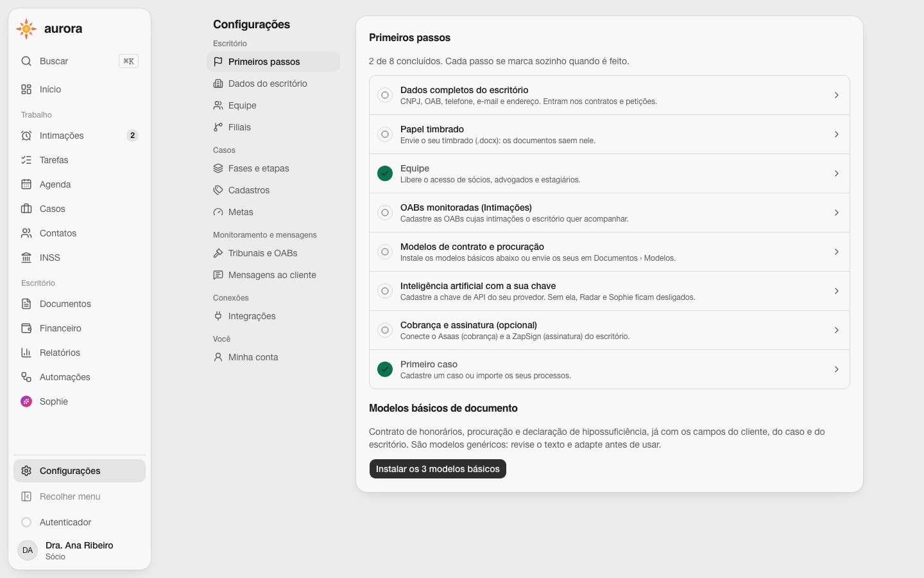Viewport: 924px width, 578px height.
Task: Click the Financeiro wallet icon
Action: [26, 328]
